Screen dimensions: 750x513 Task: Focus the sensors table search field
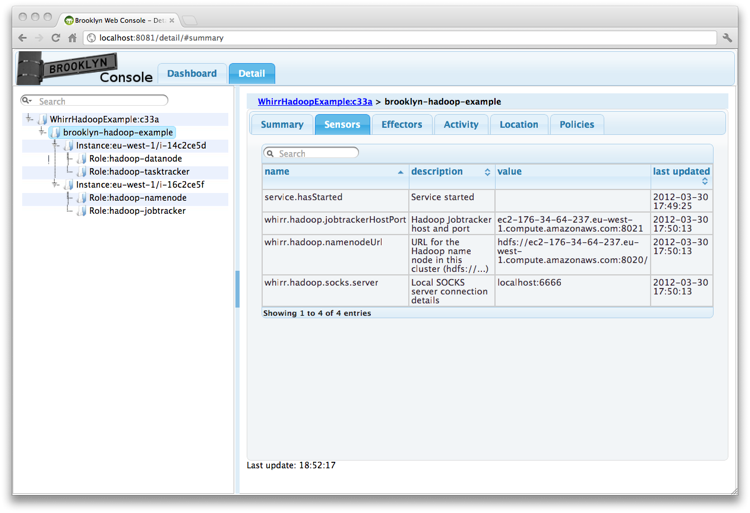316,154
